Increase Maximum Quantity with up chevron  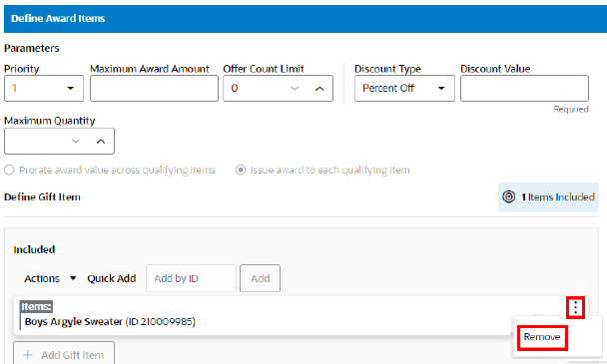[101, 142]
